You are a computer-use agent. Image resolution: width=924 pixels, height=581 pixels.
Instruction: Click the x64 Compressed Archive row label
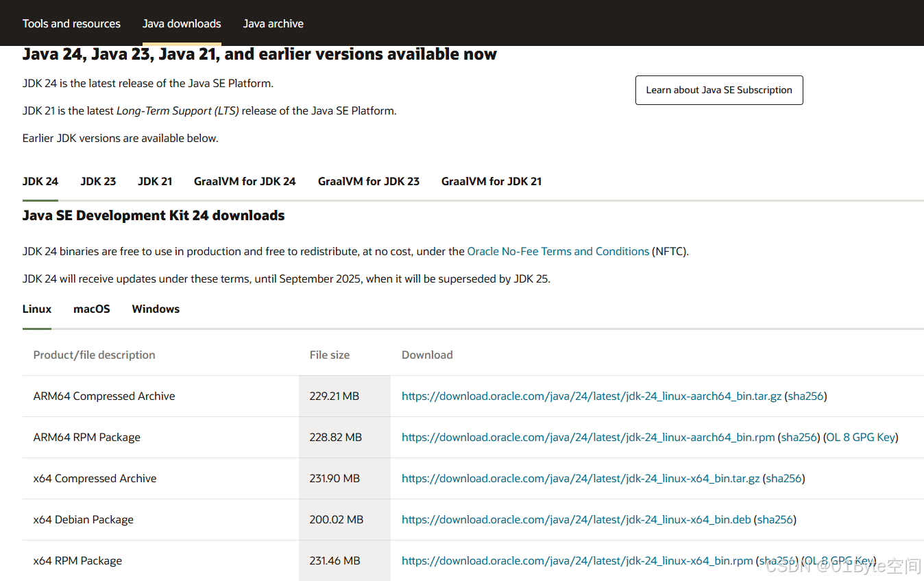click(95, 478)
